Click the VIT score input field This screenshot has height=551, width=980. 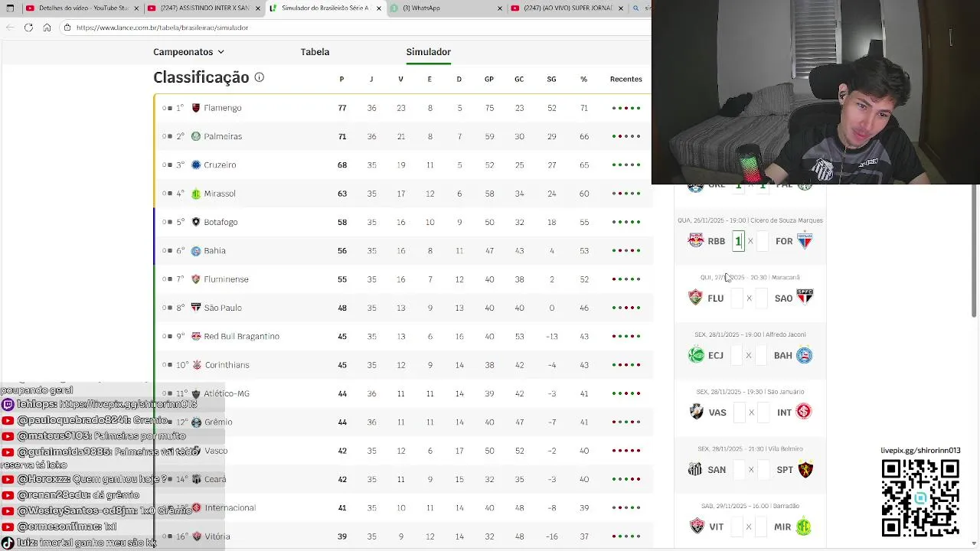(x=737, y=527)
